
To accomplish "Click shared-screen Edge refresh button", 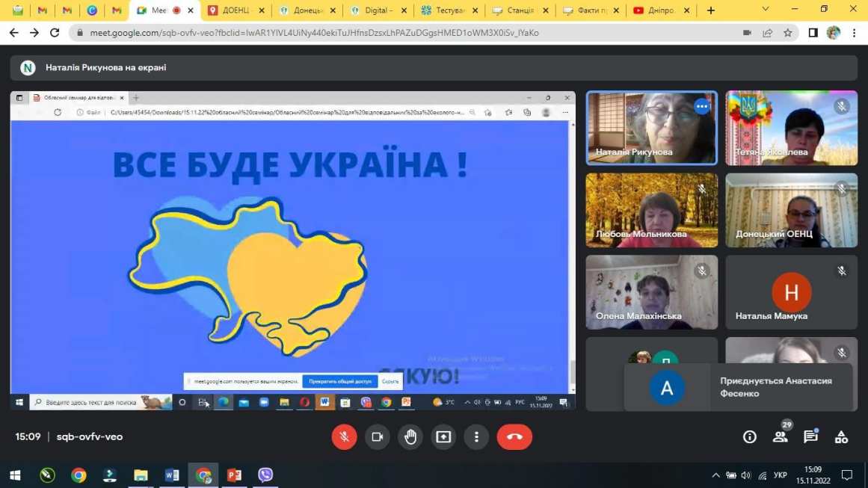I will [x=58, y=112].
